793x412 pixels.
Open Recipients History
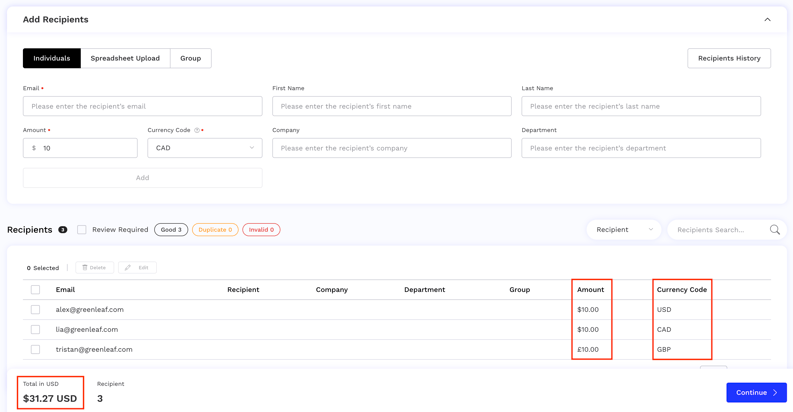point(728,58)
